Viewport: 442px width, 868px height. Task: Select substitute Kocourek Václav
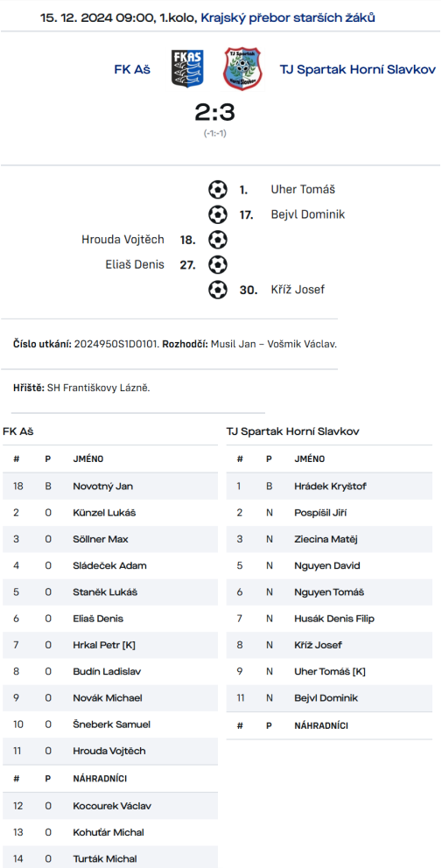pyautogui.click(x=110, y=806)
